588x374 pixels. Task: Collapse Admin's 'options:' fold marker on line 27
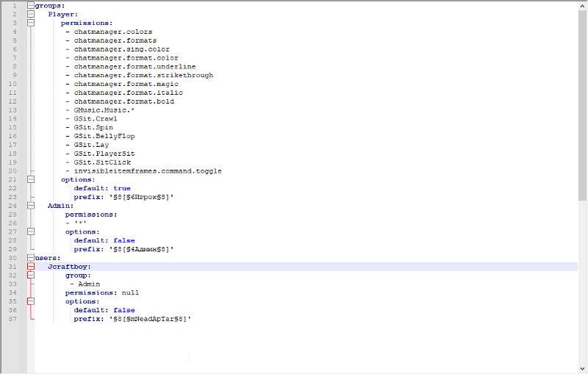(x=31, y=232)
